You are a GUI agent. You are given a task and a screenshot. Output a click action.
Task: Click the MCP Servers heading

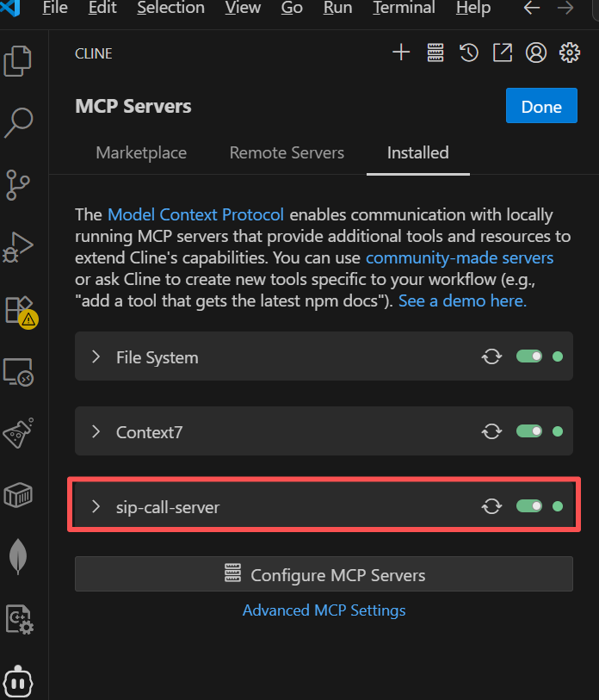pos(133,106)
